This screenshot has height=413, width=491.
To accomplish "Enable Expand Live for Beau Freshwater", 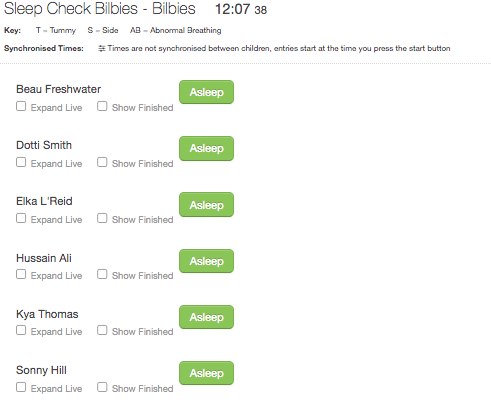I will tap(21, 106).
